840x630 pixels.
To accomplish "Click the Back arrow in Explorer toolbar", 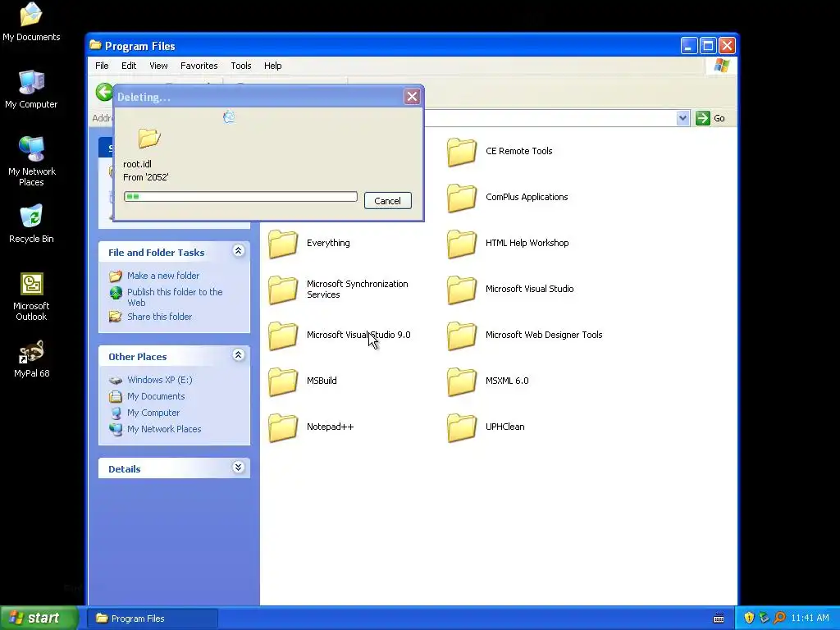I will coord(104,92).
